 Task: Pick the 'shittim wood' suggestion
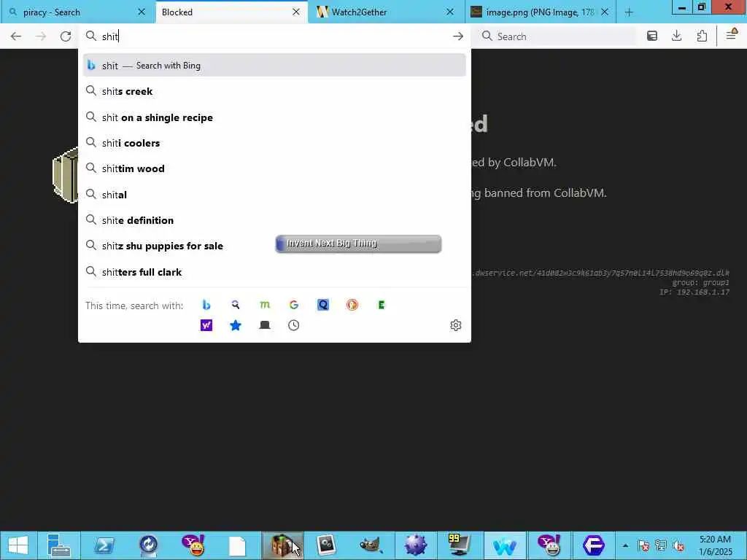(274, 168)
